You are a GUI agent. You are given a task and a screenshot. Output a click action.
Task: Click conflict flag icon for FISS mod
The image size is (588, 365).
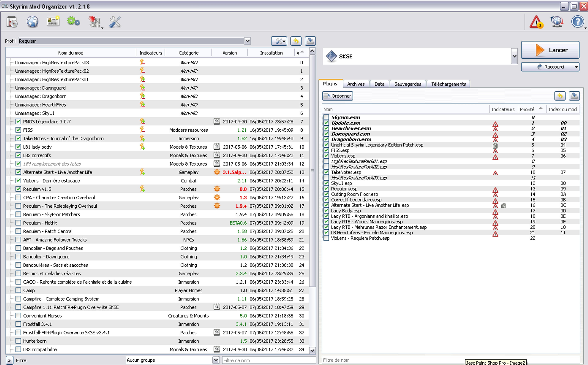(x=142, y=130)
